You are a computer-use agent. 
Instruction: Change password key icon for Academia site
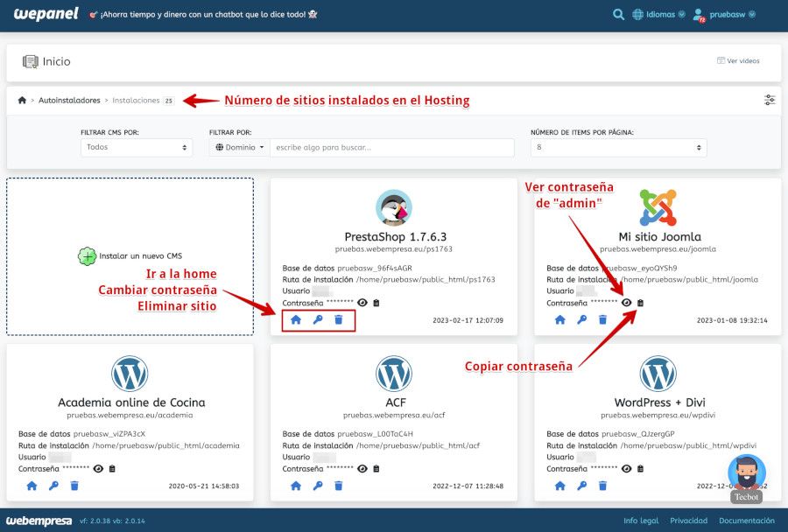click(x=53, y=486)
